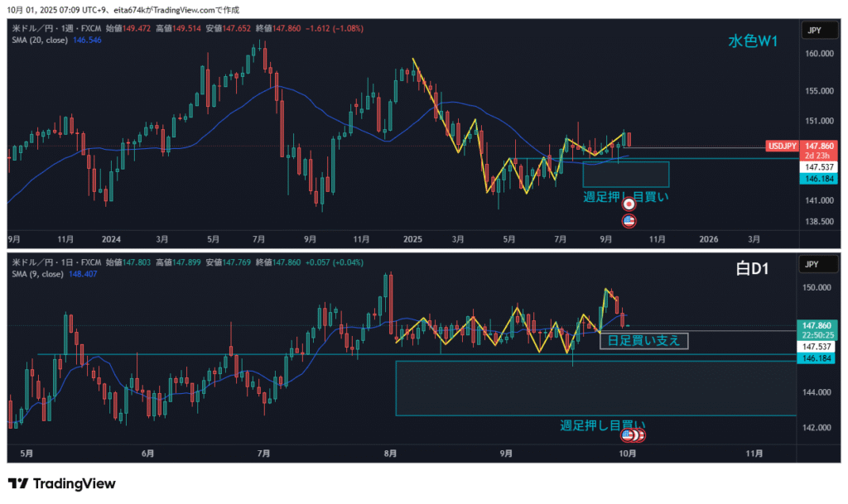The width and height of the screenshot is (848, 504).
Task: Click the 10月 marker on daily time axis
Action: tap(627, 453)
